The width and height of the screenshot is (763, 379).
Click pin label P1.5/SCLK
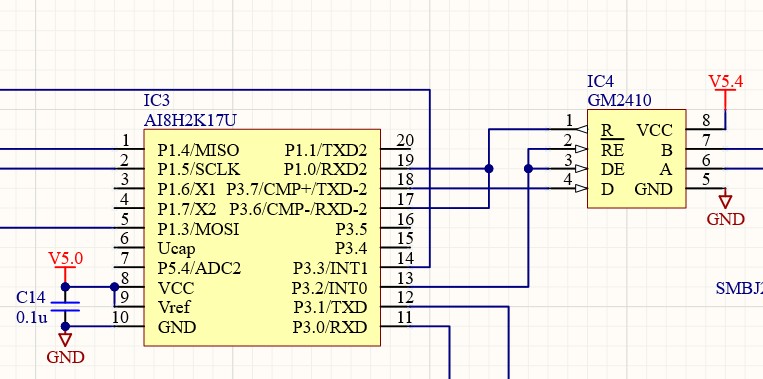(199, 169)
